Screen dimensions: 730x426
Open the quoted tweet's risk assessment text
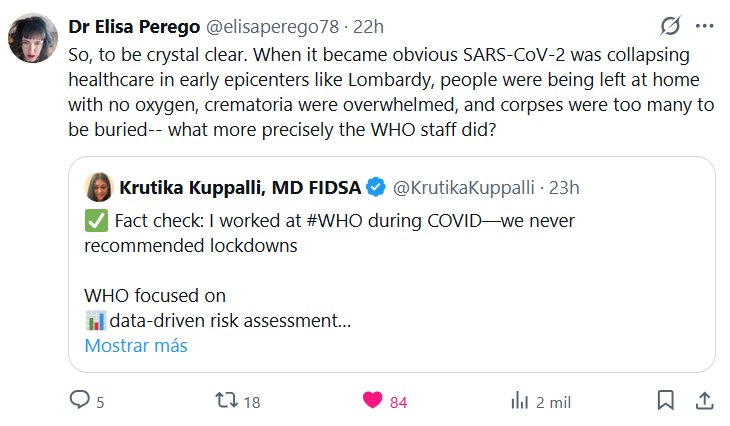(230, 321)
